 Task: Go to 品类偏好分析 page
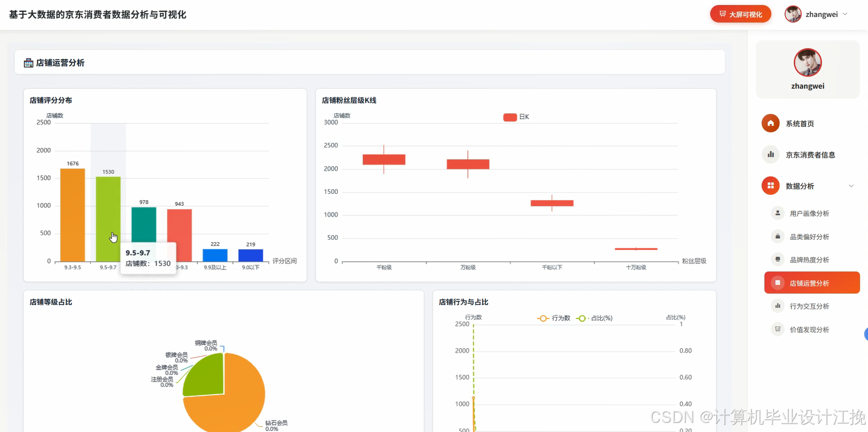tap(812, 236)
